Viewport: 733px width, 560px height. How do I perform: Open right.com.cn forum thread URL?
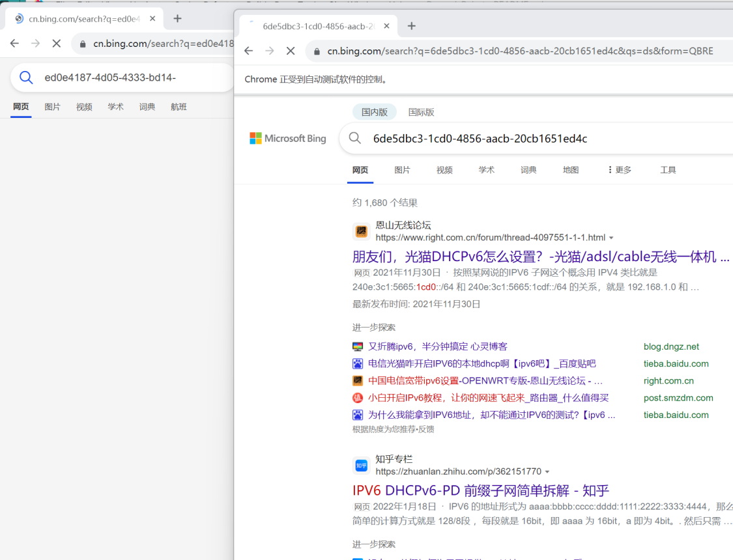pos(491,238)
